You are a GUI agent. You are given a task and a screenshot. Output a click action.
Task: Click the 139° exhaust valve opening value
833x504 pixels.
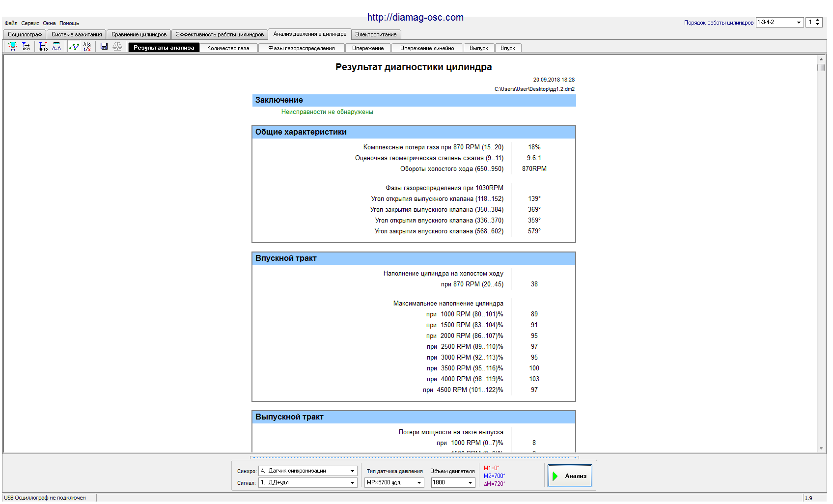coord(534,199)
